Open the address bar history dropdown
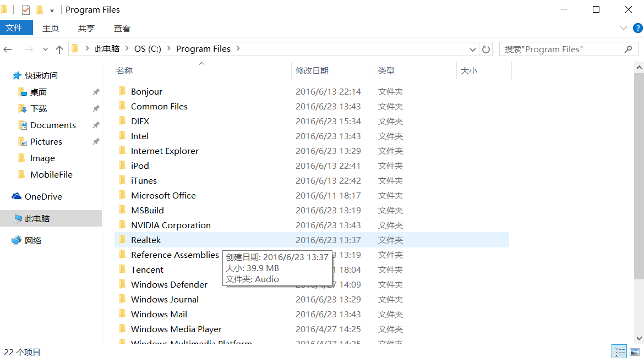 pyautogui.click(x=472, y=49)
